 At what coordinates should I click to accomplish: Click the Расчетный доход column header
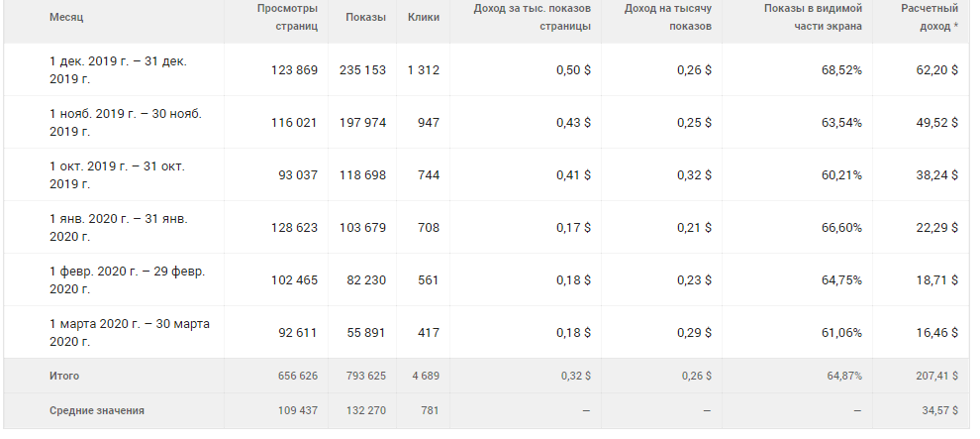point(929,17)
